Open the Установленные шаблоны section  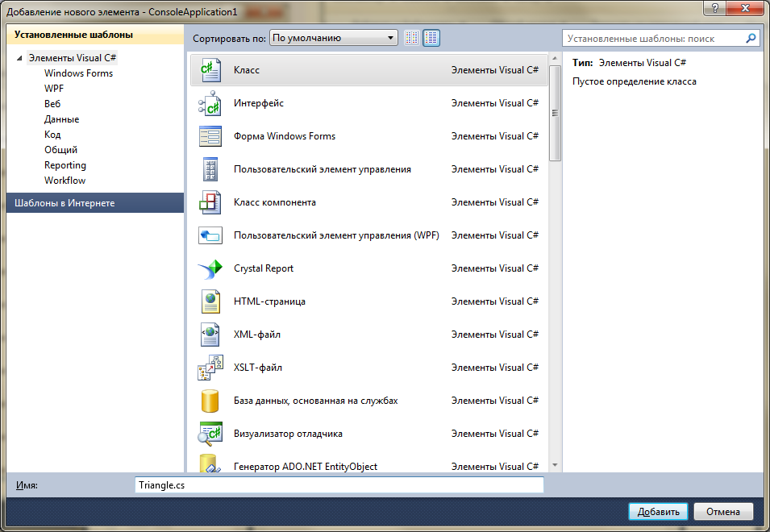click(x=95, y=35)
